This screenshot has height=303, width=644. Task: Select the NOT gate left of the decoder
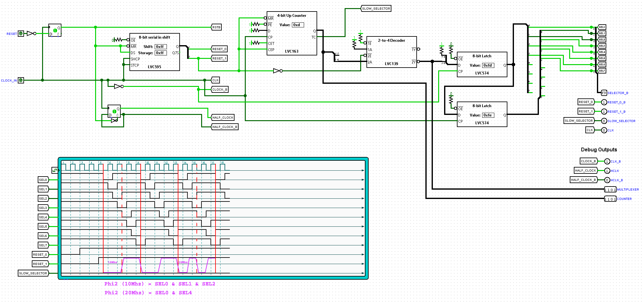pyautogui.click(x=277, y=71)
